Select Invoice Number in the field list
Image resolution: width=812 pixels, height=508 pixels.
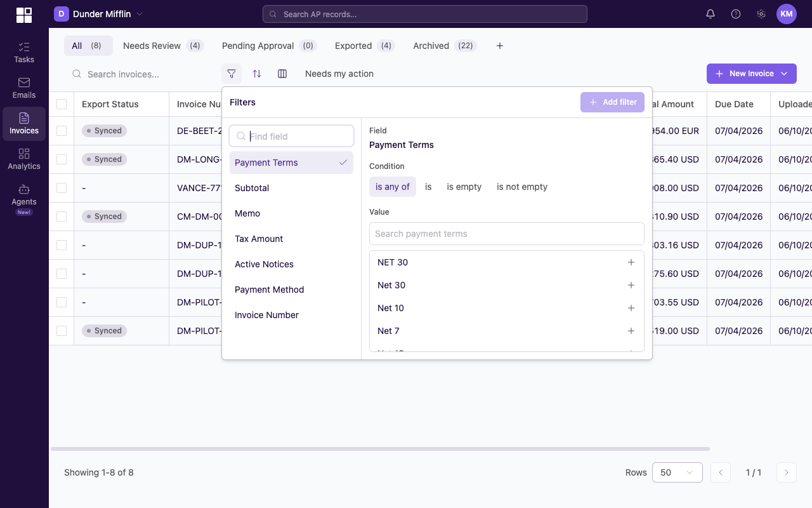point(291,315)
